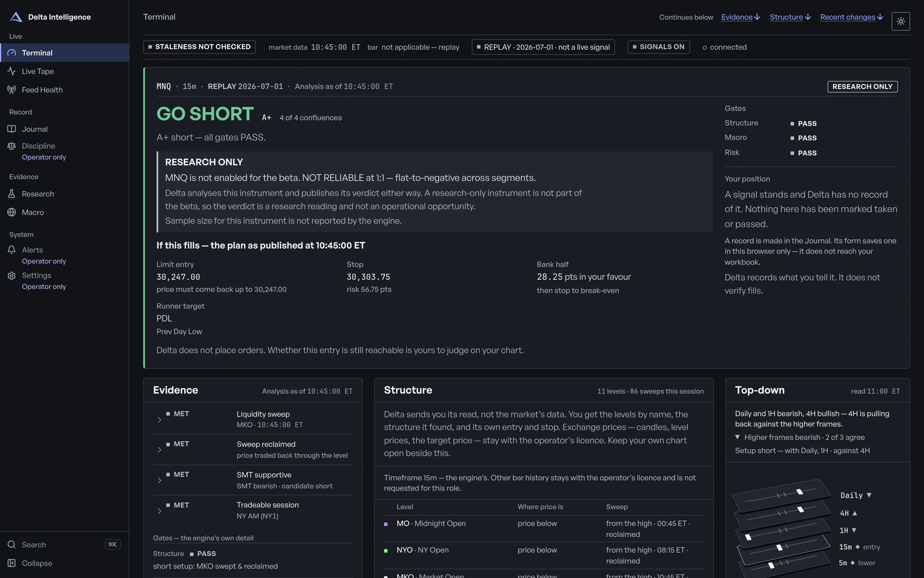Click the Delta Intelligence logo icon

(16, 17)
